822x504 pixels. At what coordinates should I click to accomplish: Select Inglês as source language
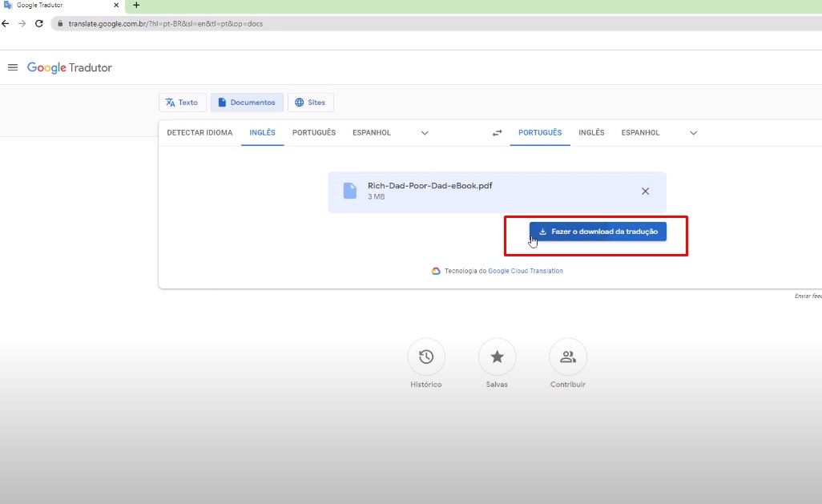(263, 133)
